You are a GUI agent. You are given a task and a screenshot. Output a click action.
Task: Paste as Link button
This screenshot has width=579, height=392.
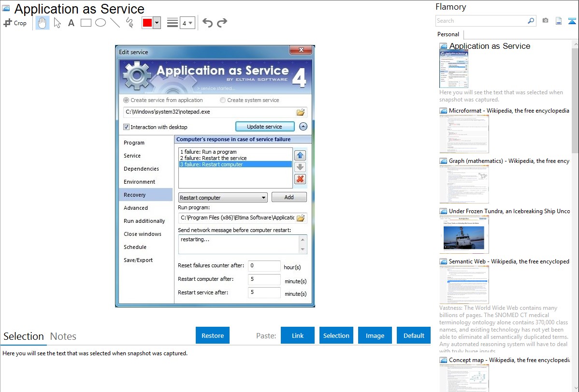pyautogui.click(x=298, y=335)
